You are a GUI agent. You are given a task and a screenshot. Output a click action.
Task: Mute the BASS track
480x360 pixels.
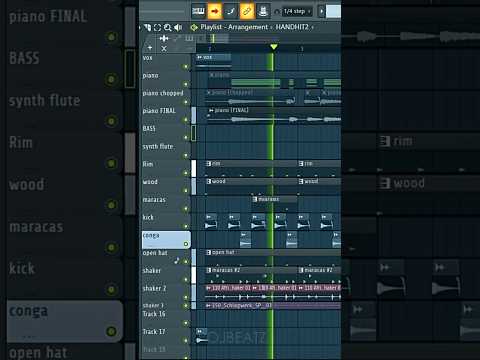(x=186, y=138)
